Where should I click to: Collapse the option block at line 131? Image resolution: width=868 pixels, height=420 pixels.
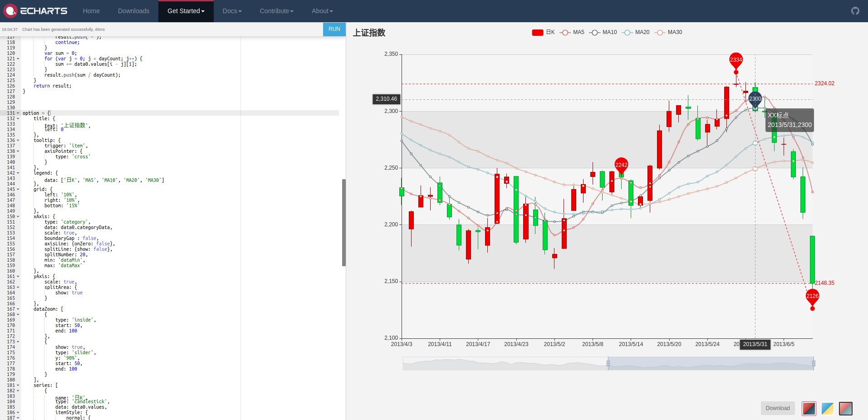pyautogui.click(x=17, y=113)
